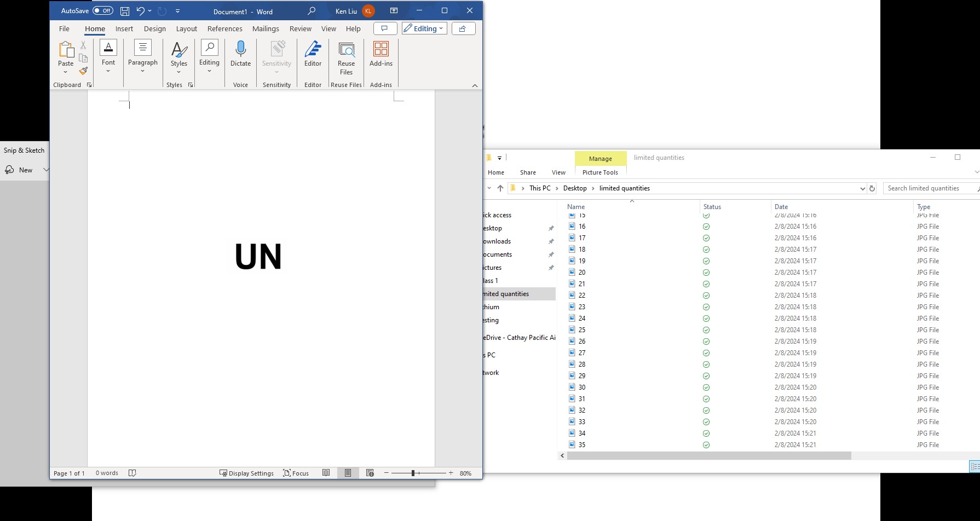
Task: Click Desktop in Explorer breadcrumb
Action: (x=575, y=188)
